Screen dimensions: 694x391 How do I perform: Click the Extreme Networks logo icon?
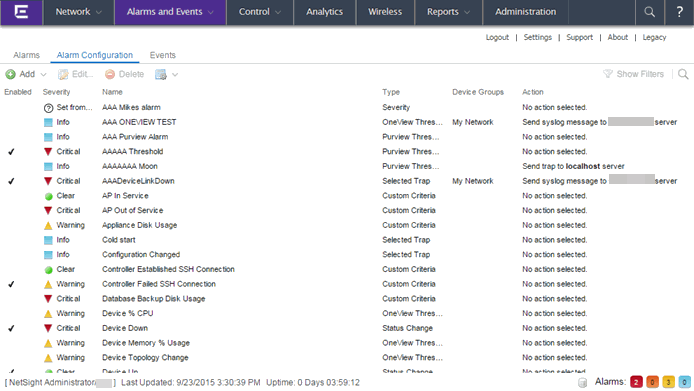21,12
